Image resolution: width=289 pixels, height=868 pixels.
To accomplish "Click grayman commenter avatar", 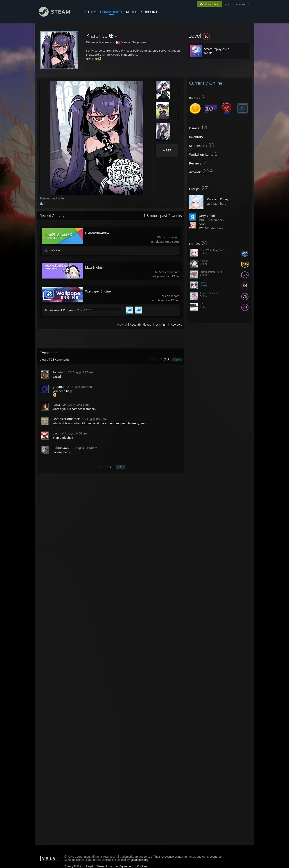I will [x=45, y=389].
